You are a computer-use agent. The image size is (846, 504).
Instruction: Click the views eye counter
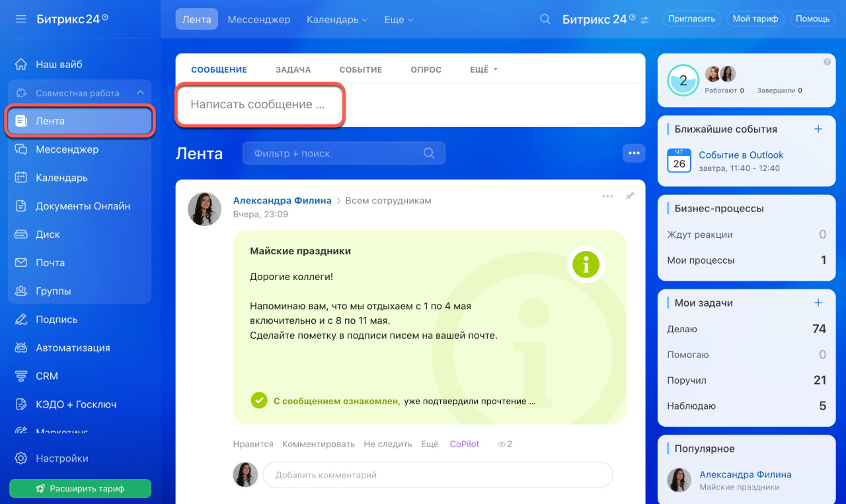point(505,444)
